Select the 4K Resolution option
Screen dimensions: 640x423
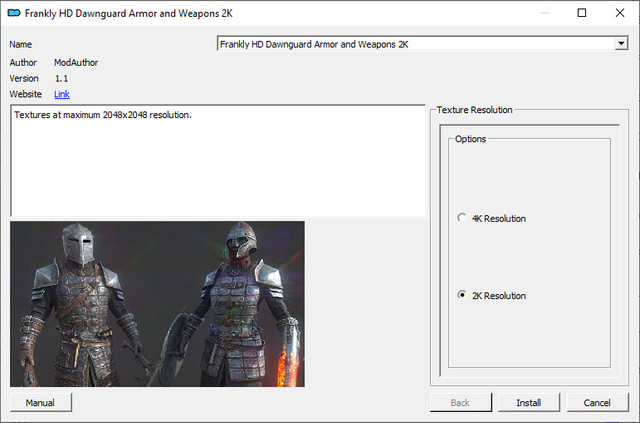[x=491, y=218]
